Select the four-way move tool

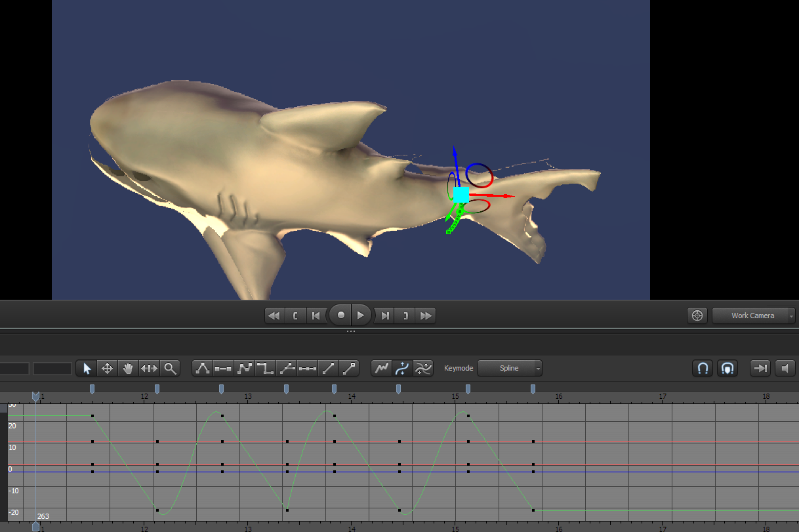(x=108, y=368)
